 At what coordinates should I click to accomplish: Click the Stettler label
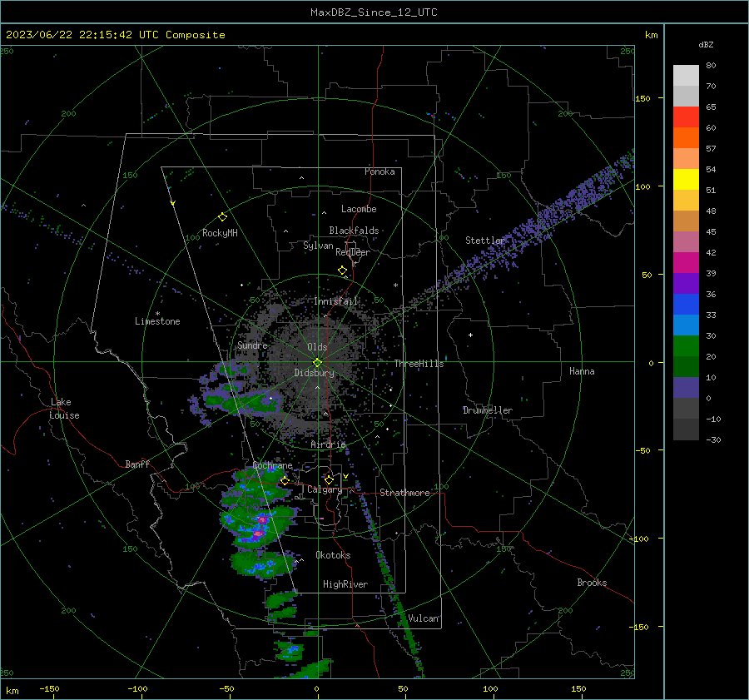pyautogui.click(x=485, y=241)
